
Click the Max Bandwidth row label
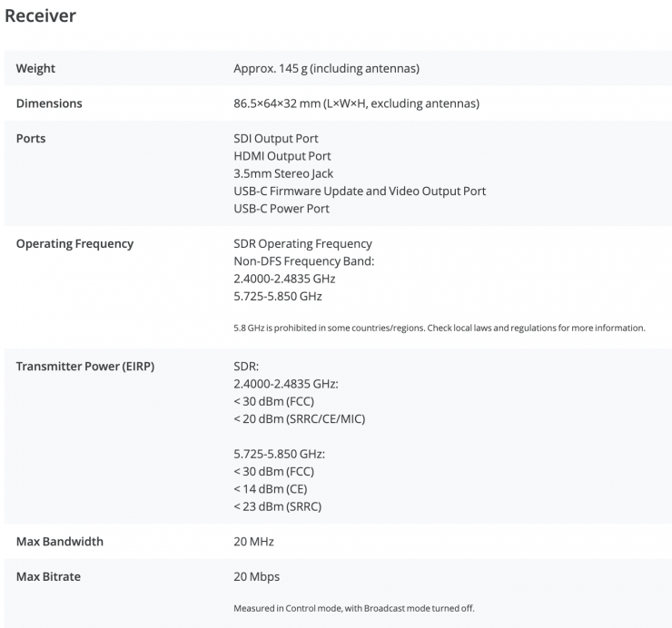click(60, 542)
